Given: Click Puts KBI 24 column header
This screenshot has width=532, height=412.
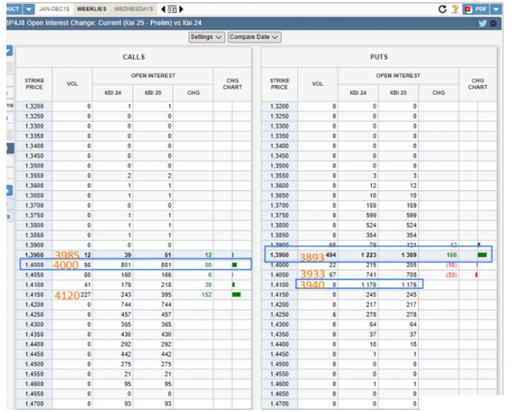Looking at the screenshot, I should pyautogui.click(x=358, y=93).
